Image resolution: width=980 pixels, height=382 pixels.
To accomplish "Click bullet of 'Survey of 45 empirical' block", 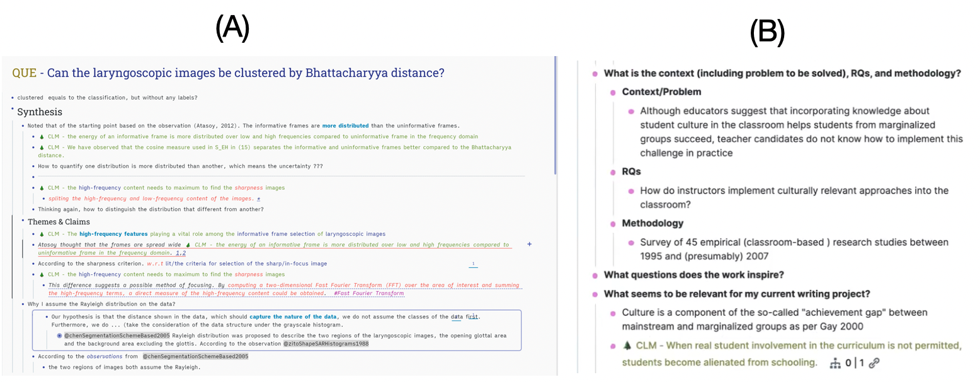I will point(632,242).
